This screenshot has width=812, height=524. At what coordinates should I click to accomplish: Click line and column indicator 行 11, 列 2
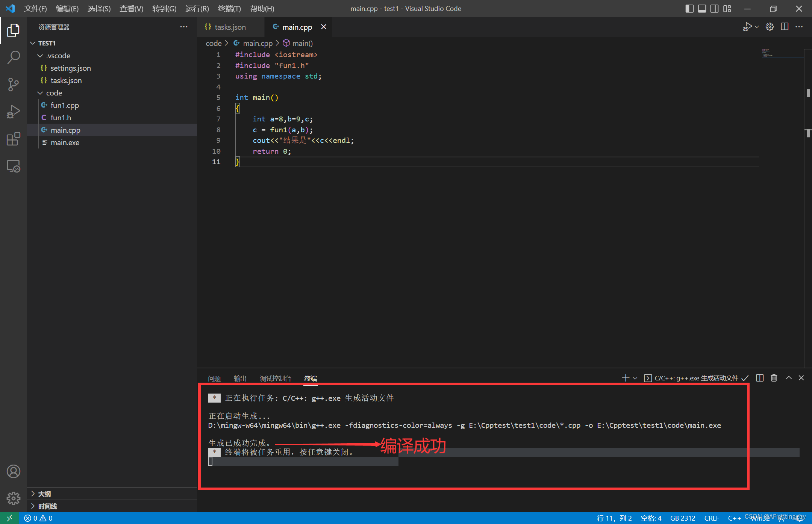pos(614,518)
